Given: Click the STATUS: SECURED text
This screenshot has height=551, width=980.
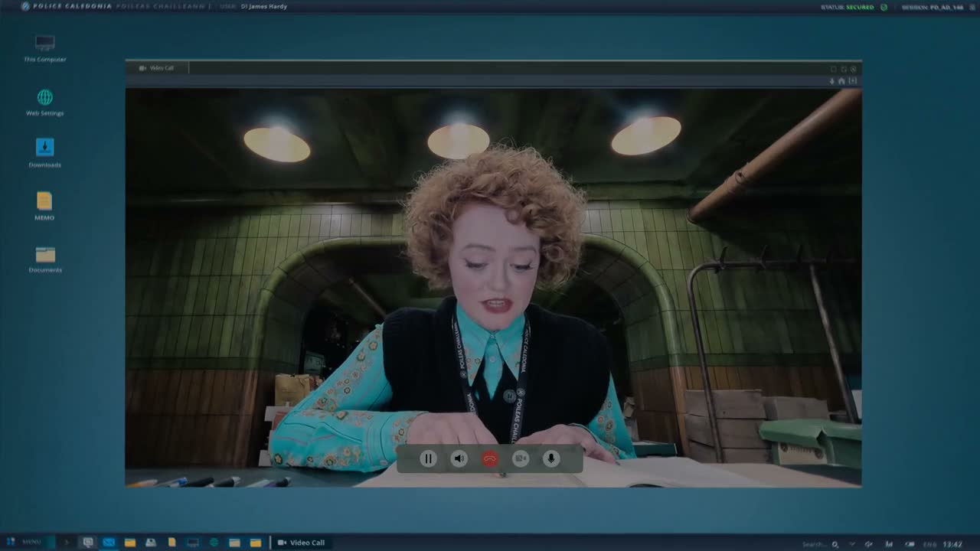Looking at the screenshot, I should (x=848, y=7).
